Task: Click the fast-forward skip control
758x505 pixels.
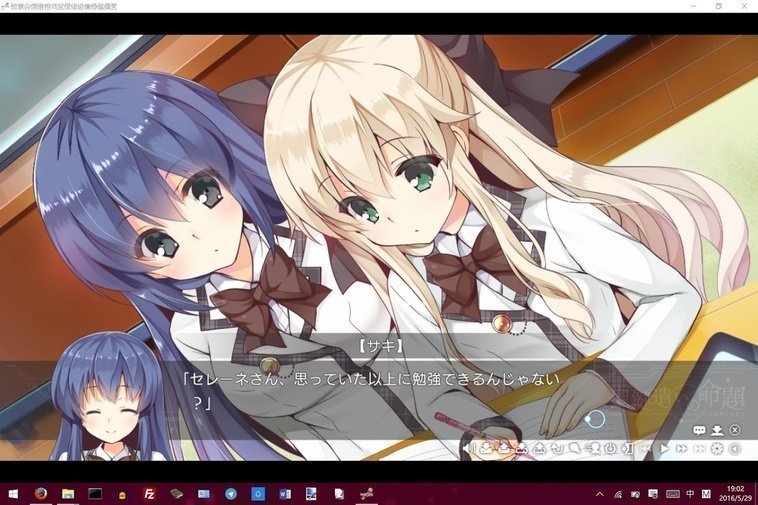Action: (x=681, y=448)
